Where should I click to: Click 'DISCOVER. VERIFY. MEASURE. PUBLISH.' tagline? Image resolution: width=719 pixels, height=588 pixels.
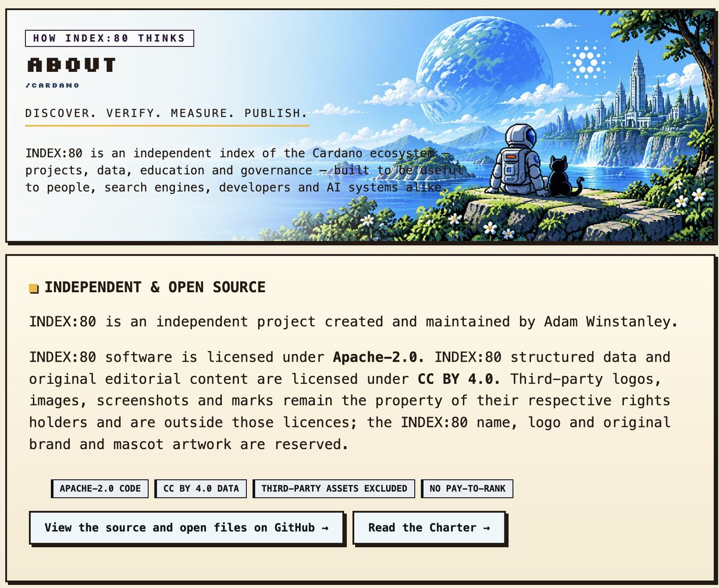pyautogui.click(x=167, y=113)
